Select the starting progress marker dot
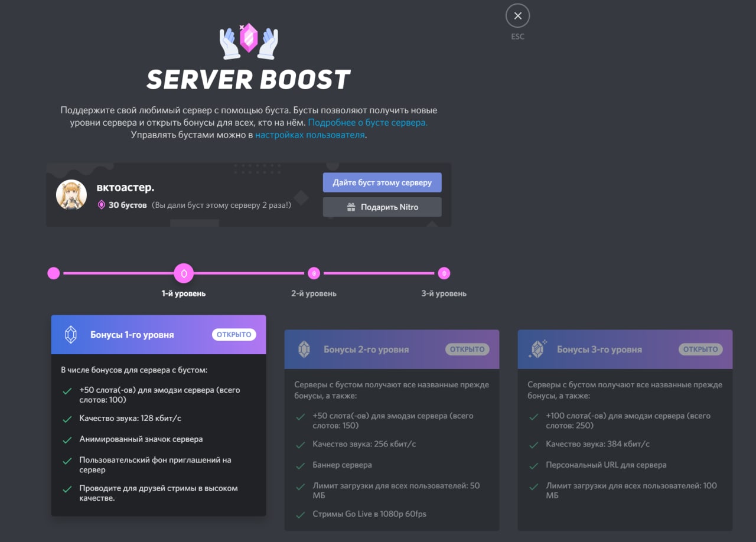The image size is (756, 542). pos(54,273)
